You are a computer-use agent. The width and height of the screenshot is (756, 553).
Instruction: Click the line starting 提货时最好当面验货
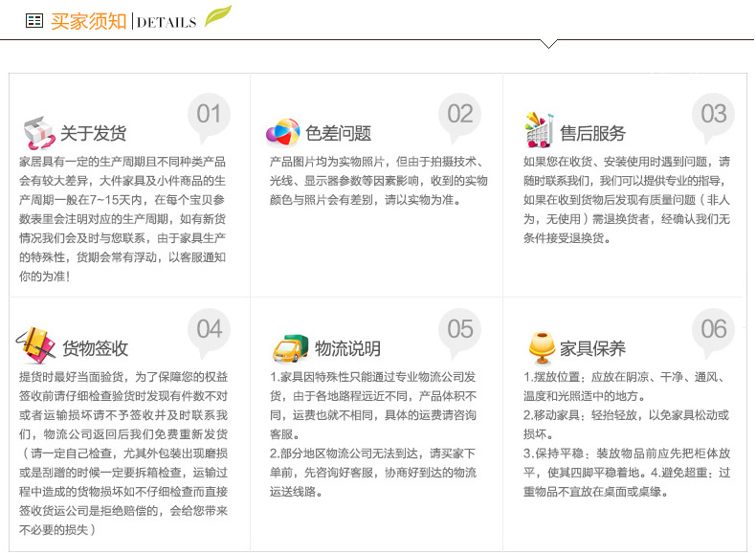(123, 377)
